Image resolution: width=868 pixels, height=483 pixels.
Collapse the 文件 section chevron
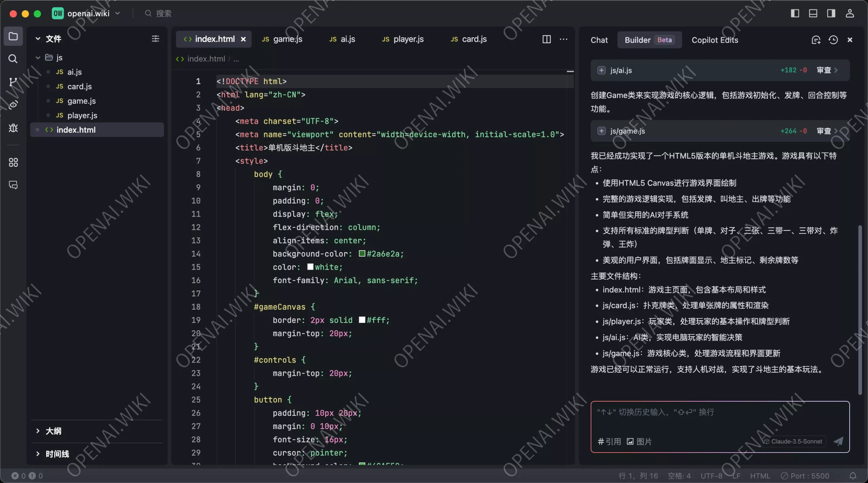38,39
